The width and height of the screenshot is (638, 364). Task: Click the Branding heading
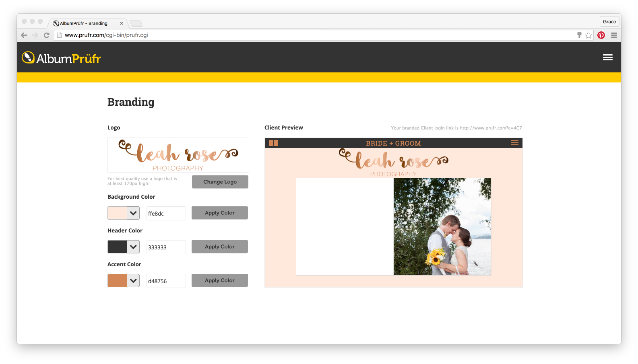[131, 102]
